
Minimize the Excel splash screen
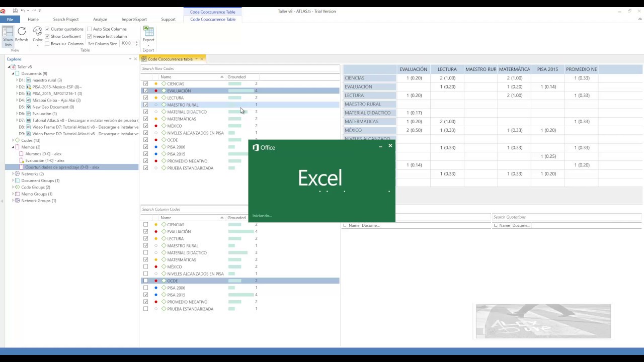380,146
